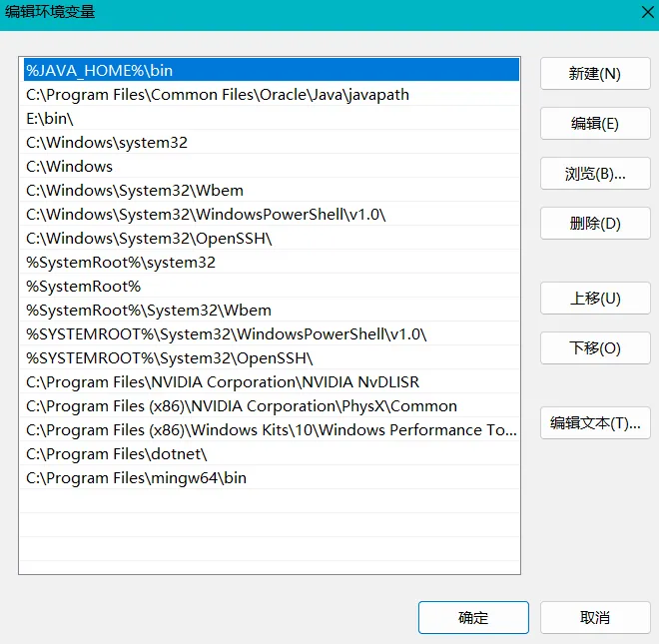659x644 pixels.
Task: Open 编辑文本(T)... text editor
Action: coord(595,423)
